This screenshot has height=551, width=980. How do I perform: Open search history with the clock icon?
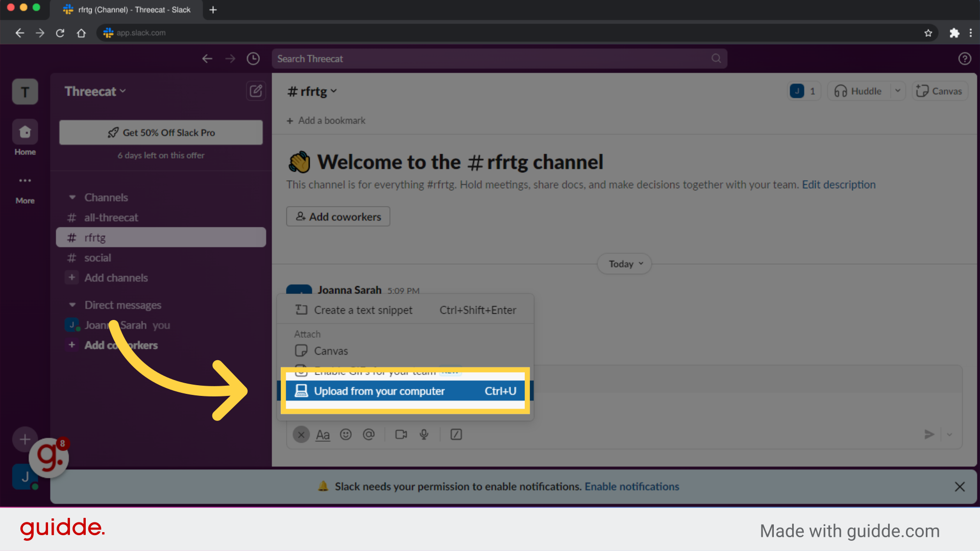(253, 58)
